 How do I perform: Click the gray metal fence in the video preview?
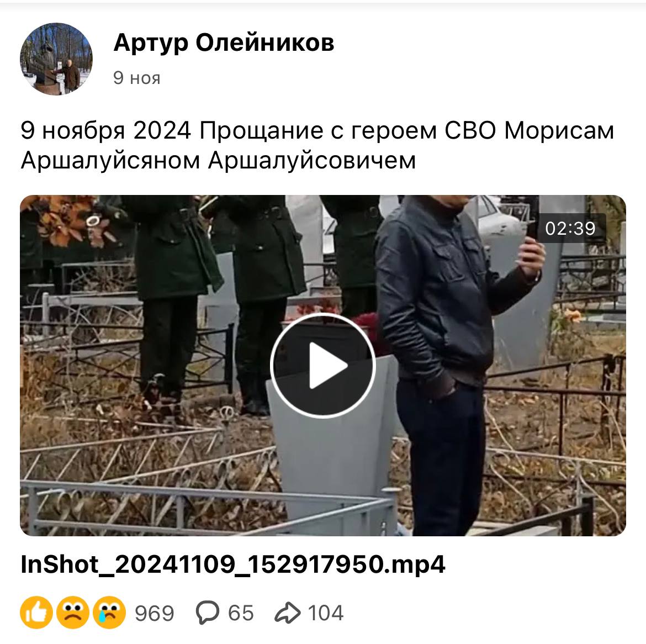[x=206, y=503]
